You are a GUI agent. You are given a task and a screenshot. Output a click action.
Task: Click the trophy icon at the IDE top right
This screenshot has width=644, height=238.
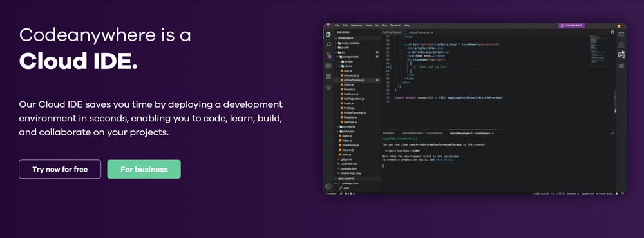pyautogui.click(x=618, y=26)
